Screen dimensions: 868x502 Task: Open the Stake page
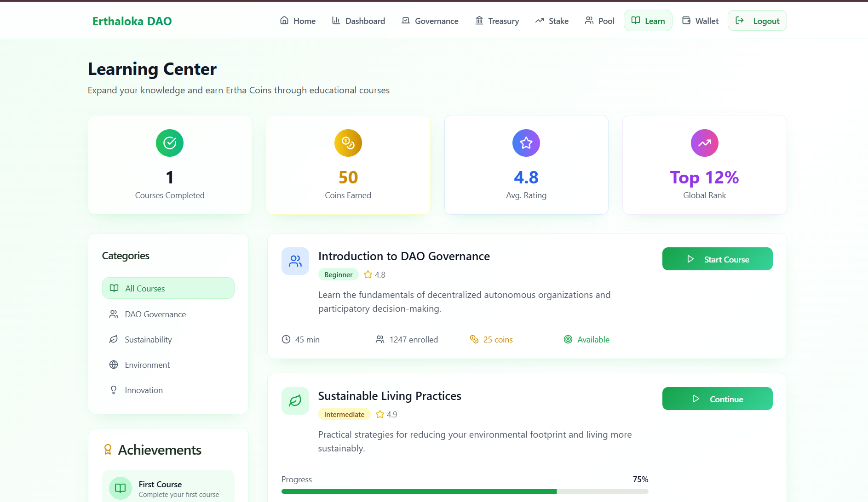pyautogui.click(x=552, y=21)
